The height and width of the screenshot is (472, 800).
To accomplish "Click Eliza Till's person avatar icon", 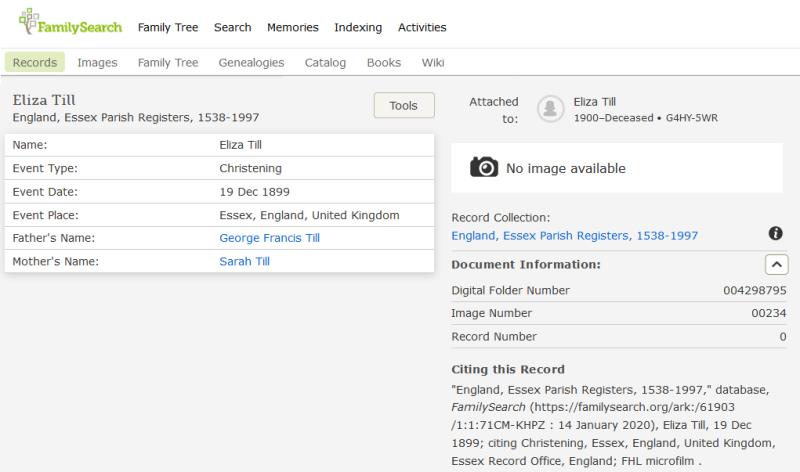I will (549, 109).
